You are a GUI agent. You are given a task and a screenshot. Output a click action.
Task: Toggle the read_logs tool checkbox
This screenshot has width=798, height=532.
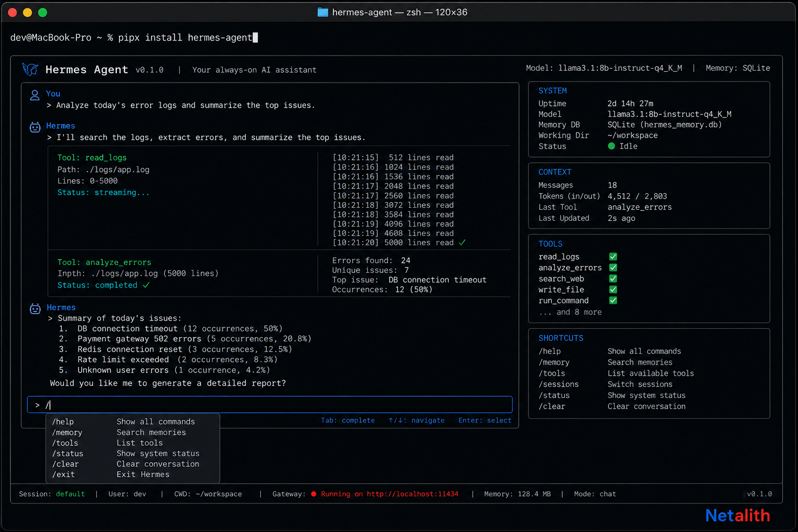pyautogui.click(x=613, y=257)
